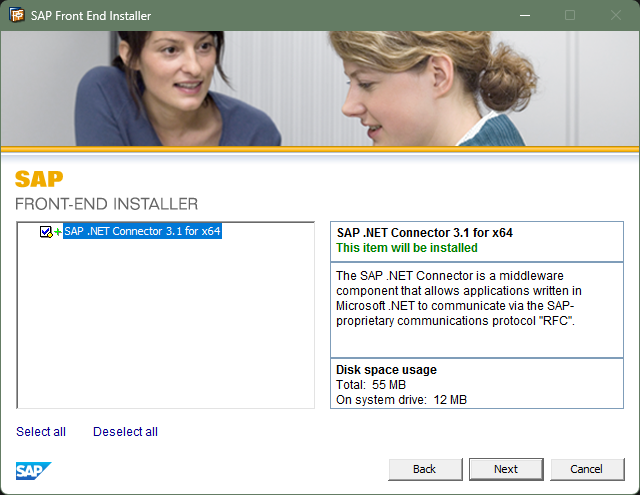Click the 'Disk space usage' heading
Screen dimensions: 640x495
tap(386, 370)
